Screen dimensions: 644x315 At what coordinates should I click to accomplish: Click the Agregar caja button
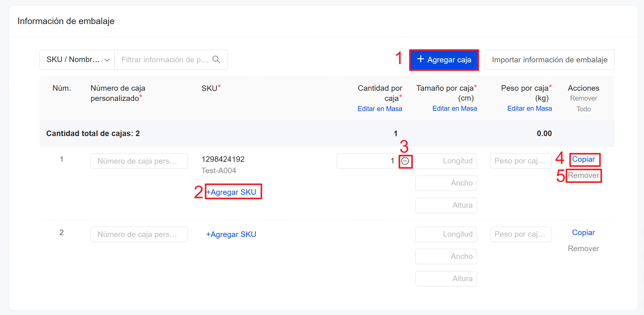[444, 60]
